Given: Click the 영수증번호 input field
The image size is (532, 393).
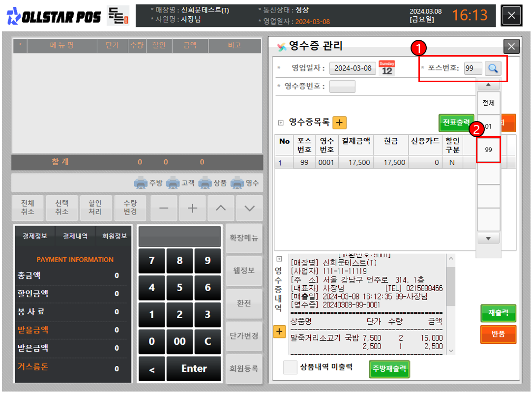Looking at the screenshot, I should pos(342,86).
